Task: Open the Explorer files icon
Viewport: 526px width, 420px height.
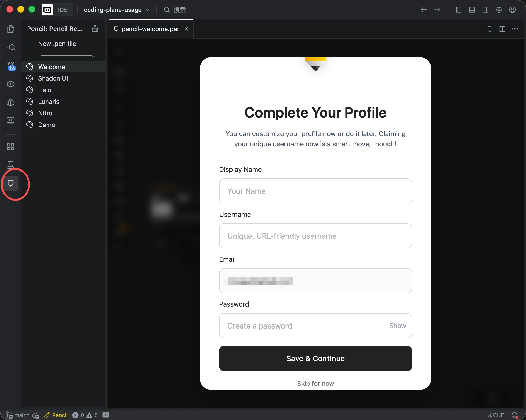Action: (10, 29)
